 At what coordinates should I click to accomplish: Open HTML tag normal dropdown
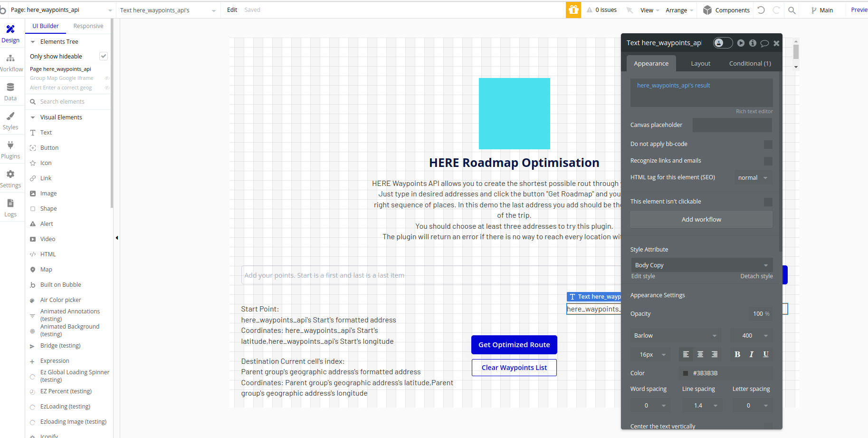[753, 177]
